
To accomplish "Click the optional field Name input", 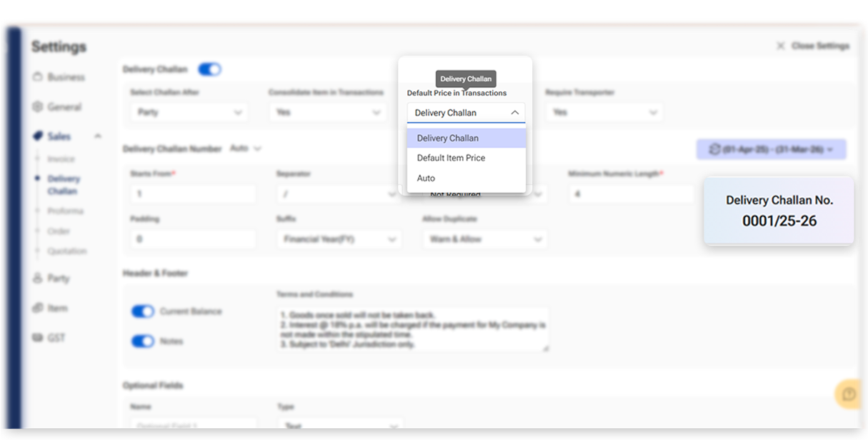I will point(193,425).
